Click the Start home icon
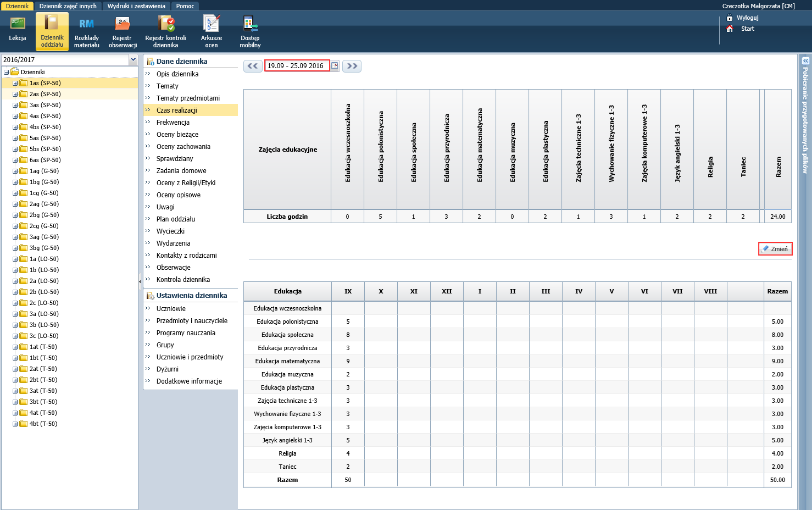The image size is (812, 510). (730, 29)
